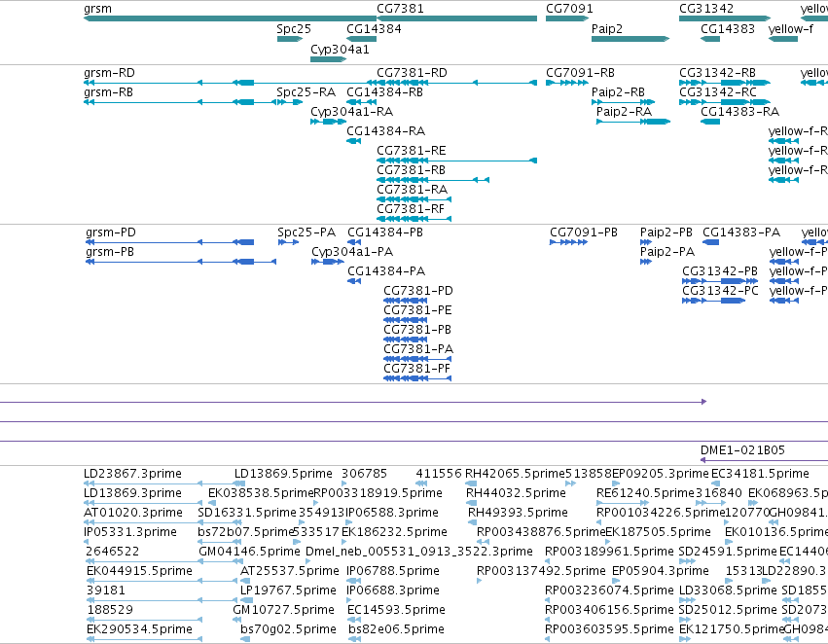Click the yellow-f gene label
828x644 pixels.
(790, 29)
